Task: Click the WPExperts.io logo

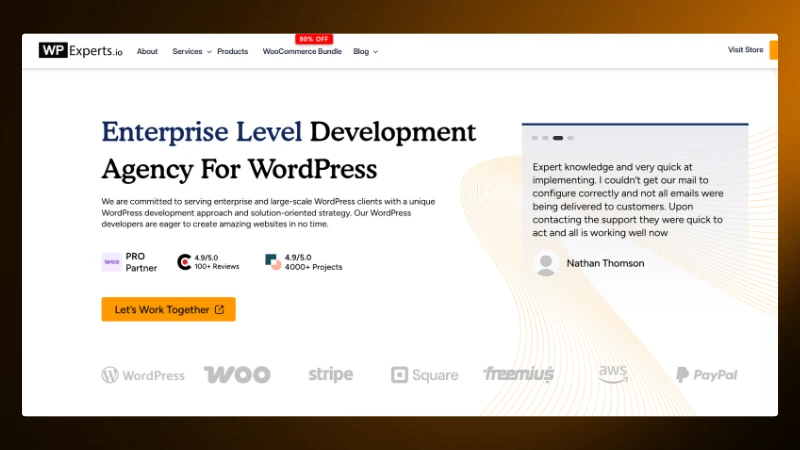Action: pos(81,50)
